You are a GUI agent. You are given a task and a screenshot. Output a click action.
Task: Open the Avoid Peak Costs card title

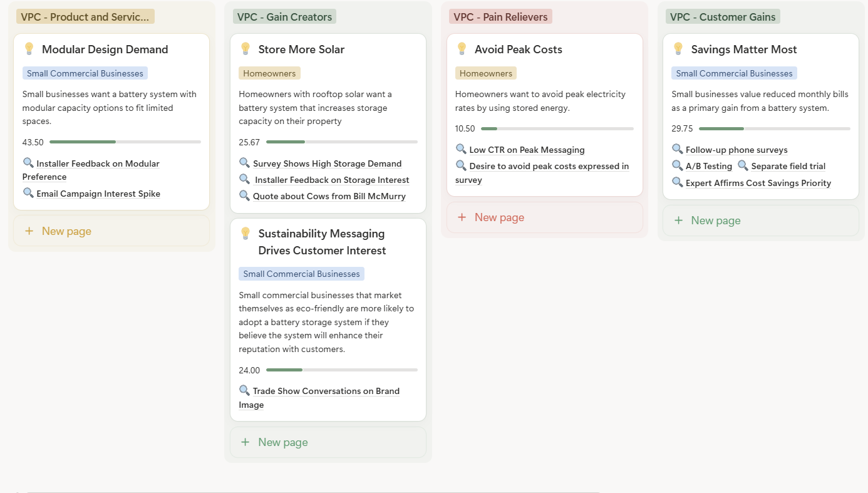click(x=518, y=49)
